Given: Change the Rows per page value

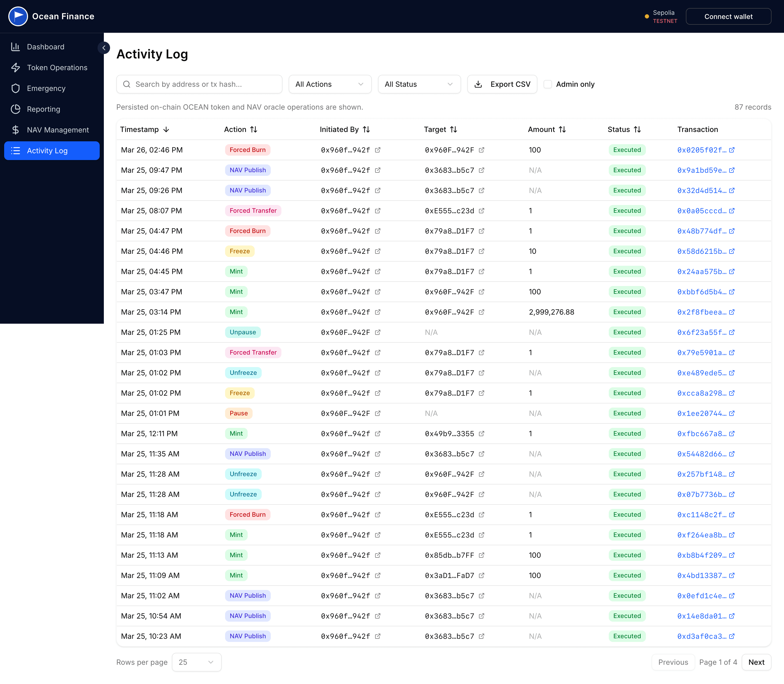Looking at the screenshot, I should point(196,662).
